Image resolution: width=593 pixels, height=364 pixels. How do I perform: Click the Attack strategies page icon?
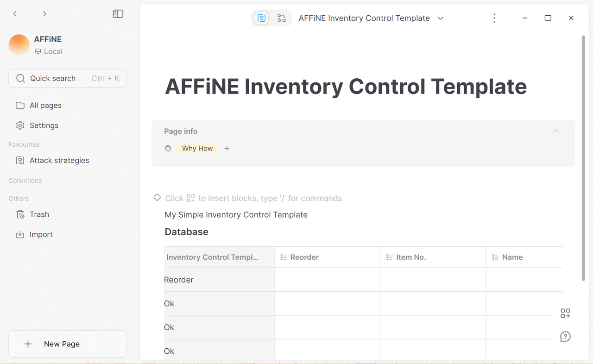pyautogui.click(x=20, y=160)
